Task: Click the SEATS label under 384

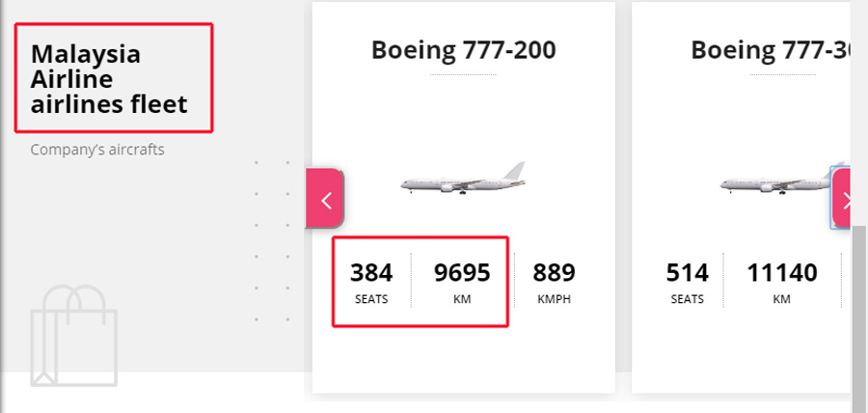Action: click(x=371, y=299)
